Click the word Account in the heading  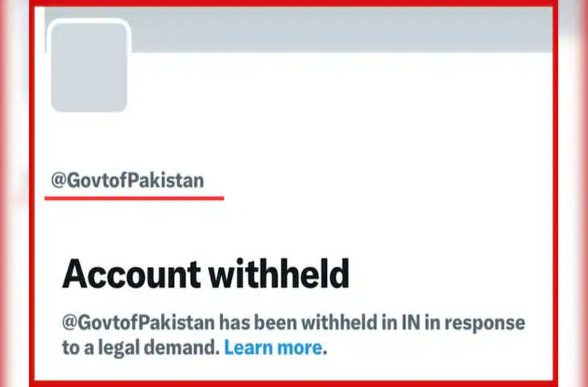click(x=131, y=274)
